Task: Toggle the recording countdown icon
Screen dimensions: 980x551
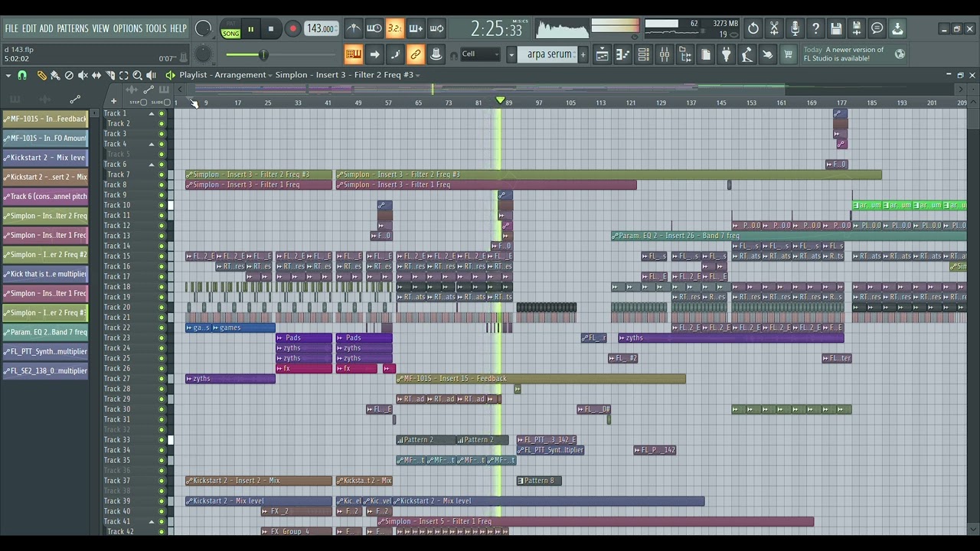Action: (394, 29)
